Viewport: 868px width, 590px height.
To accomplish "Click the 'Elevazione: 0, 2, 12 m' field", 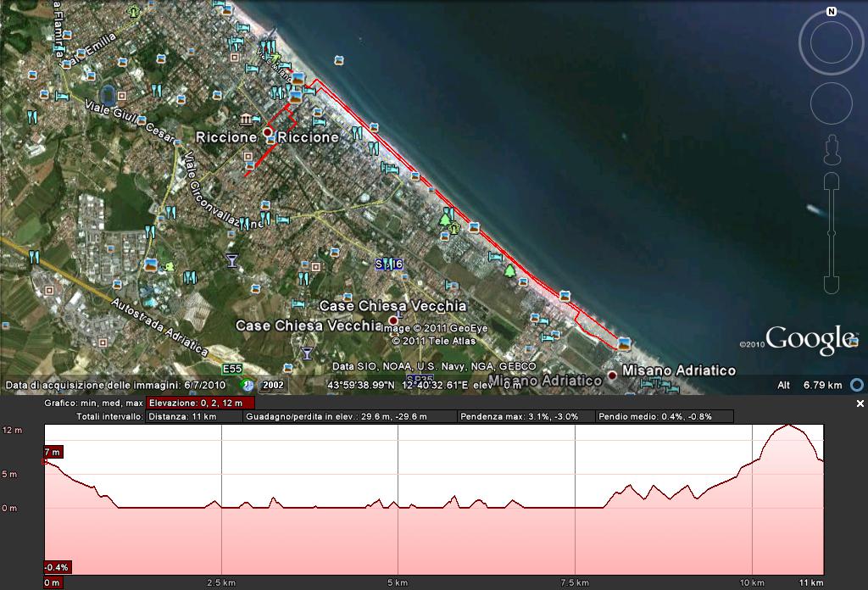I will point(200,403).
